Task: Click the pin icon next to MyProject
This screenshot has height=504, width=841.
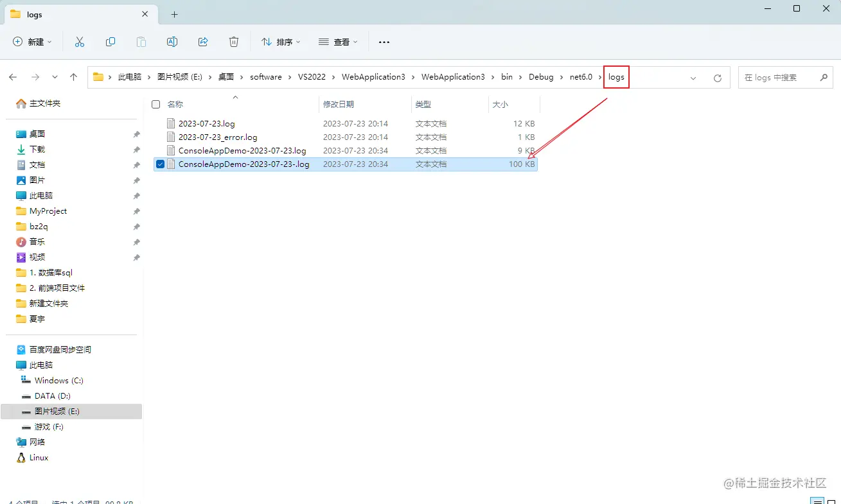Action: coord(136,211)
